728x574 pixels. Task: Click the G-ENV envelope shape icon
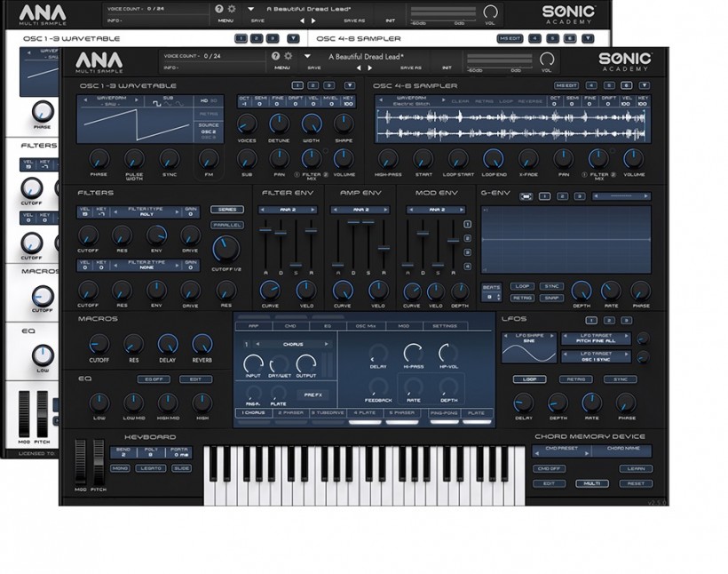coord(525,196)
